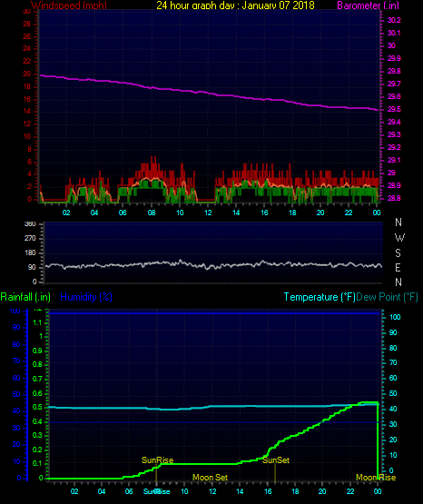This screenshot has height=504, width=423.
Task: Click the Windspeed (mph) axis title
Action: click(69, 5)
